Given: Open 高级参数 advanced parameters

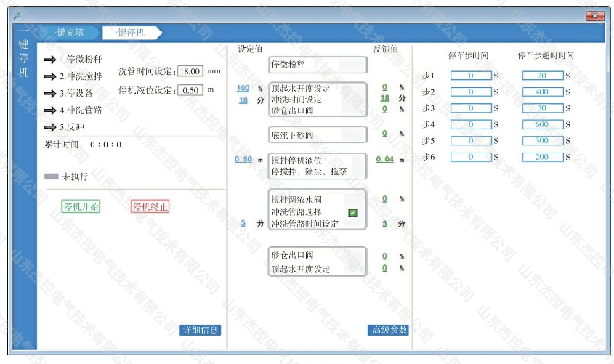Looking at the screenshot, I should coord(389,331).
